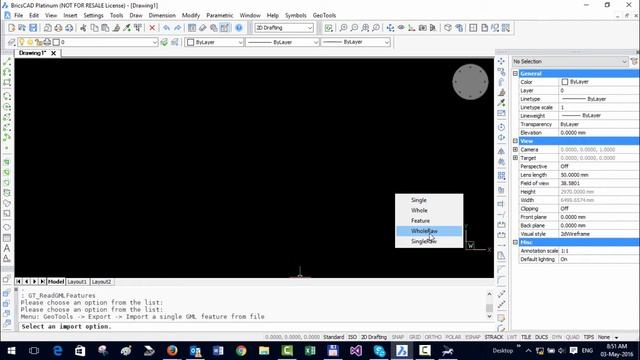The width and height of the screenshot is (640, 360).
Task: Click the red X delete icon
Action: (x=152, y=28)
